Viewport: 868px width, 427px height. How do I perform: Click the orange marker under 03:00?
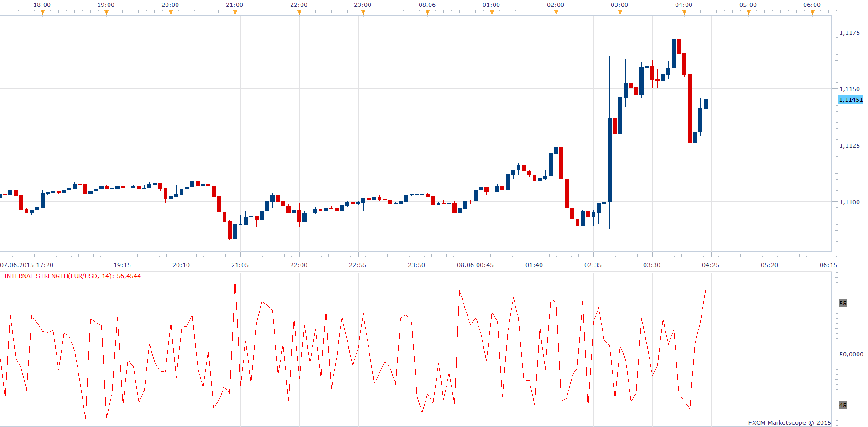click(x=620, y=12)
